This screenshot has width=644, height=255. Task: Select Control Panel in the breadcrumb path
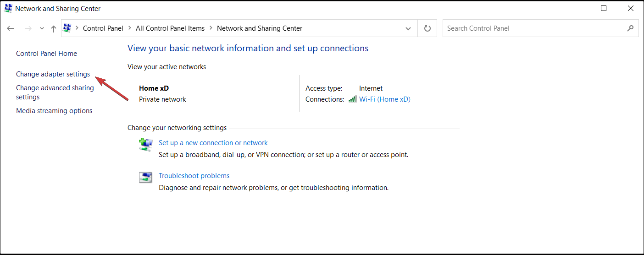coord(103,28)
